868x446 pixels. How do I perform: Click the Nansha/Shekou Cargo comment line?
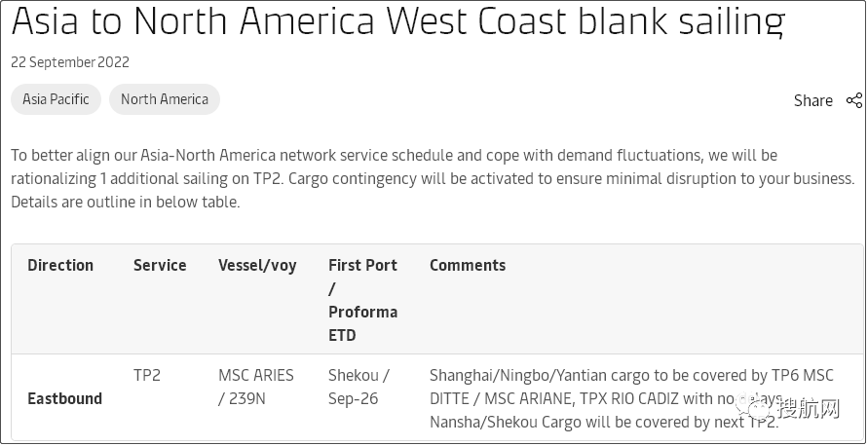(585, 423)
